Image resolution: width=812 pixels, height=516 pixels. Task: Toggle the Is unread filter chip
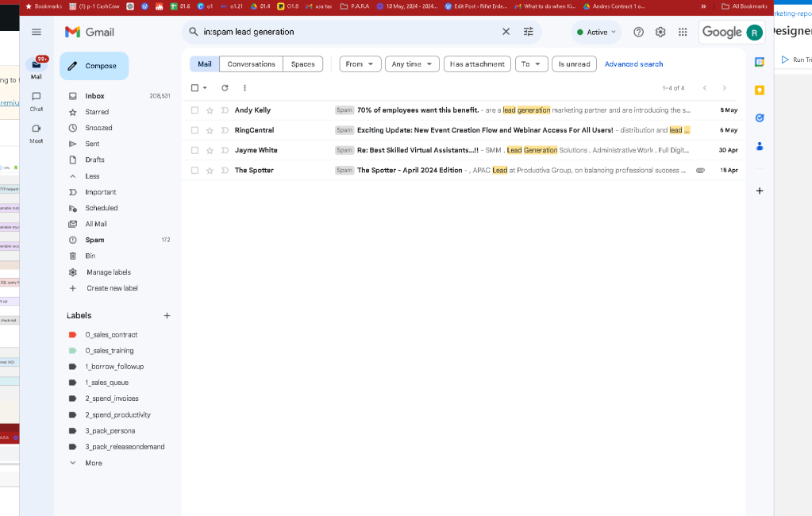[x=575, y=64]
